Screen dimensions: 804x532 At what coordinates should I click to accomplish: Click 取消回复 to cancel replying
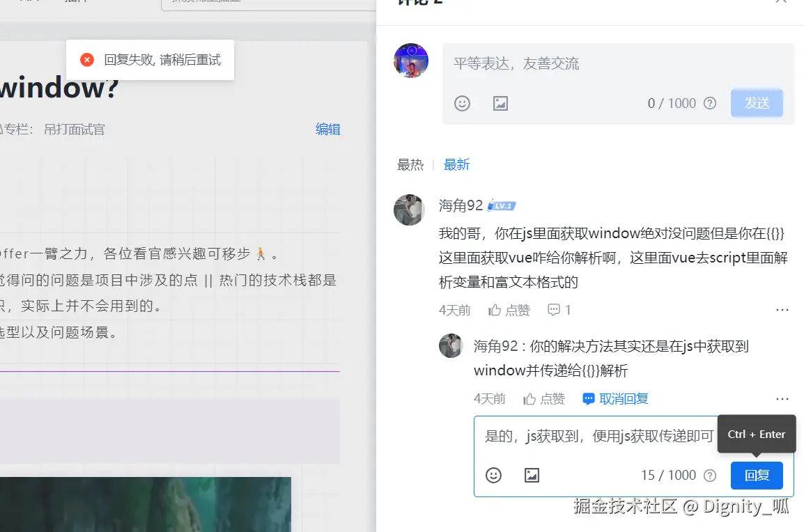pos(622,398)
